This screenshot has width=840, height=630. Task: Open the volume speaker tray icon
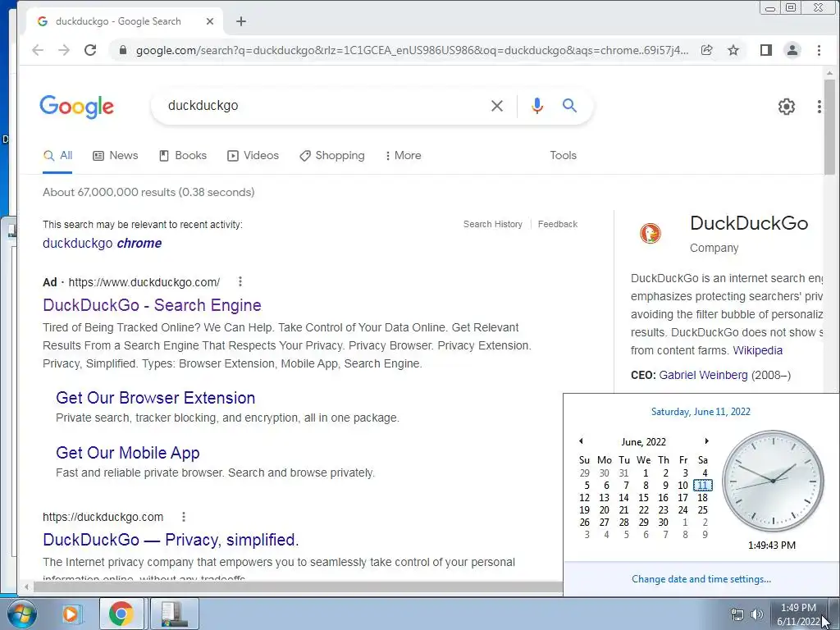pyautogui.click(x=757, y=614)
